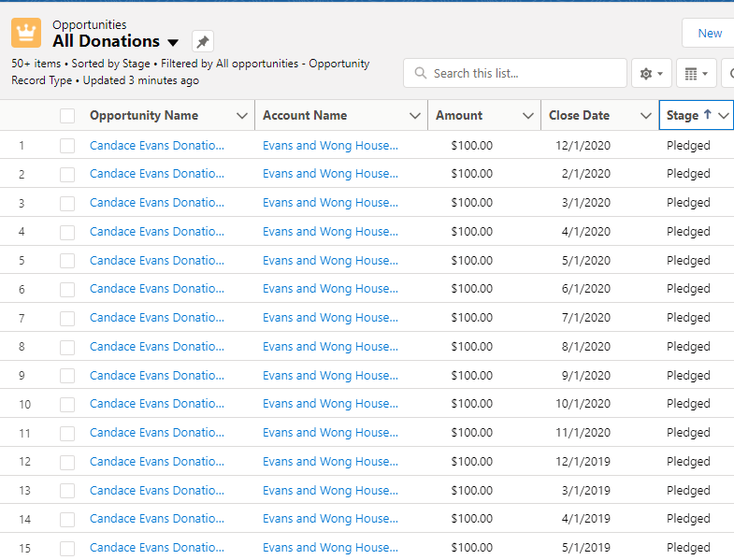Screen dimensions: 734x560
Task: Expand the Account Name column menu
Action: [x=415, y=116]
